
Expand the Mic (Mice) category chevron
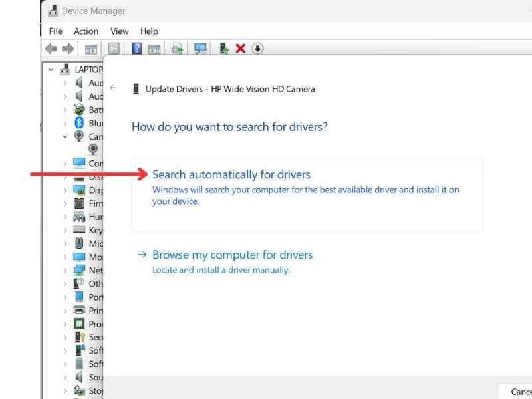(x=65, y=243)
